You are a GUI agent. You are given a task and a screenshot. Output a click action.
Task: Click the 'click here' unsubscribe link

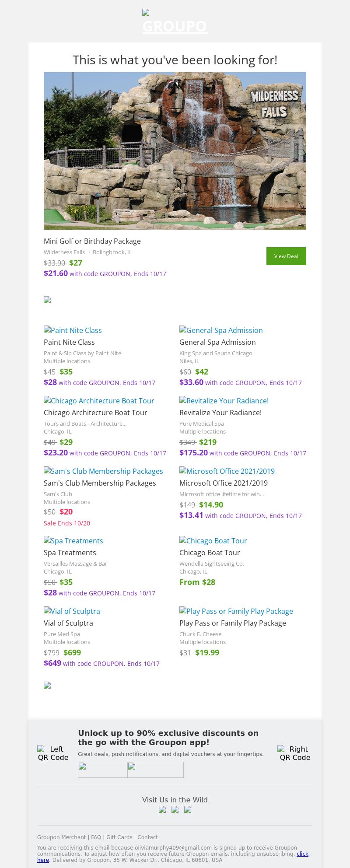click(302, 854)
